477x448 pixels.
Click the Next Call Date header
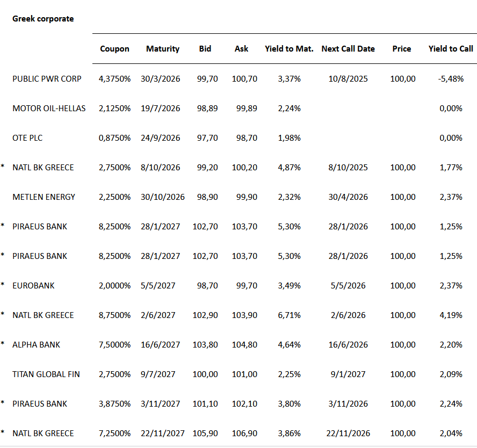348,49
